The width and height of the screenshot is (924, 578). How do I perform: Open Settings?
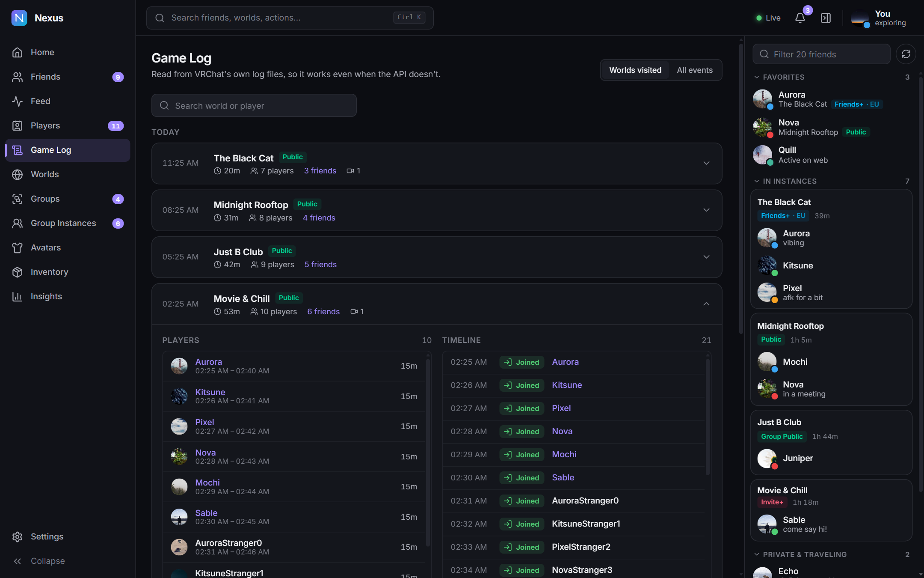68,536
